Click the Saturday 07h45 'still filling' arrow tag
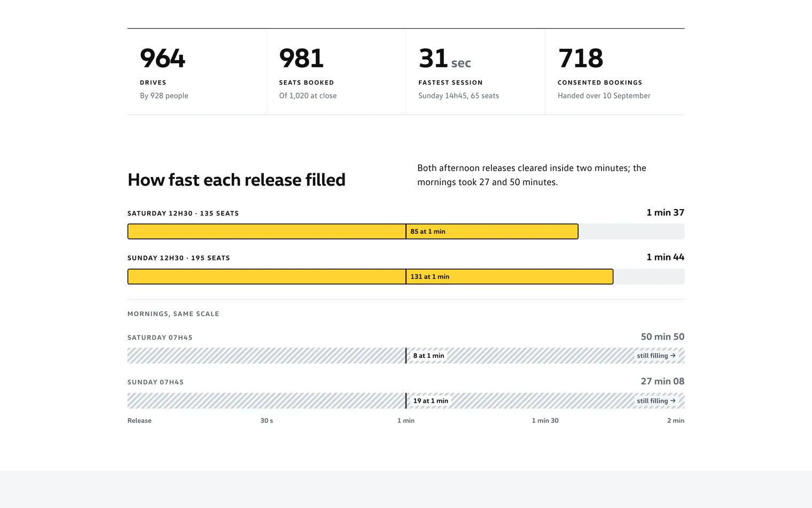812x508 pixels. (656, 356)
